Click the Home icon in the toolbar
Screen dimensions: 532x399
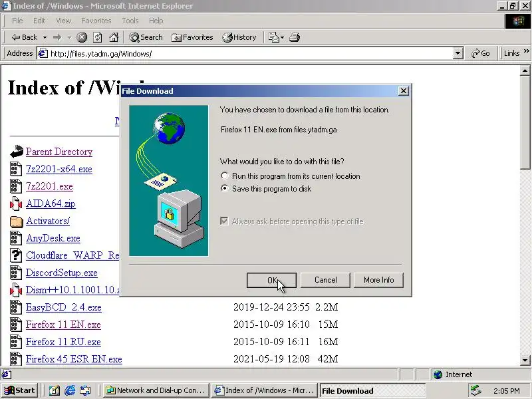(x=114, y=37)
